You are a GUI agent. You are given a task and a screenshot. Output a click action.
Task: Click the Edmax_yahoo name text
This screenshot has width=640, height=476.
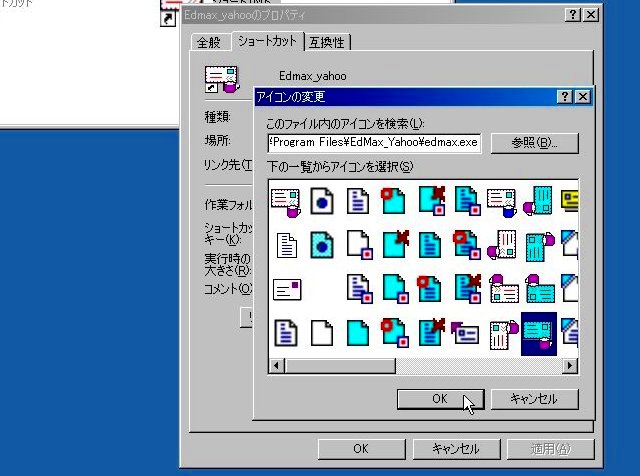[x=313, y=76]
